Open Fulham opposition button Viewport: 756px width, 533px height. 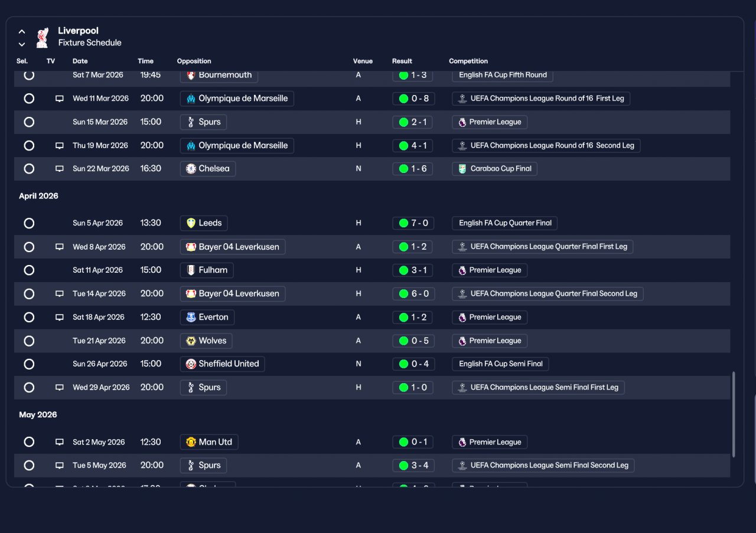[207, 270]
